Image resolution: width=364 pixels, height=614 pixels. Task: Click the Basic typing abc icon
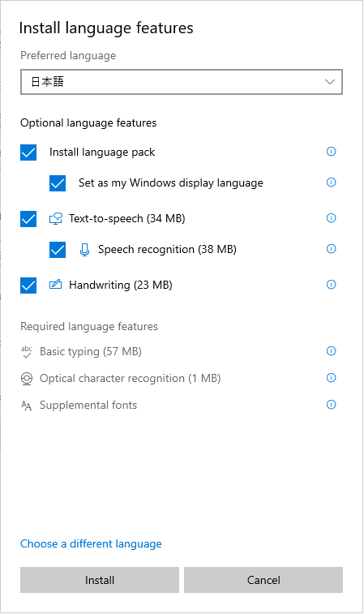pyautogui.click(x=27, y=352)
